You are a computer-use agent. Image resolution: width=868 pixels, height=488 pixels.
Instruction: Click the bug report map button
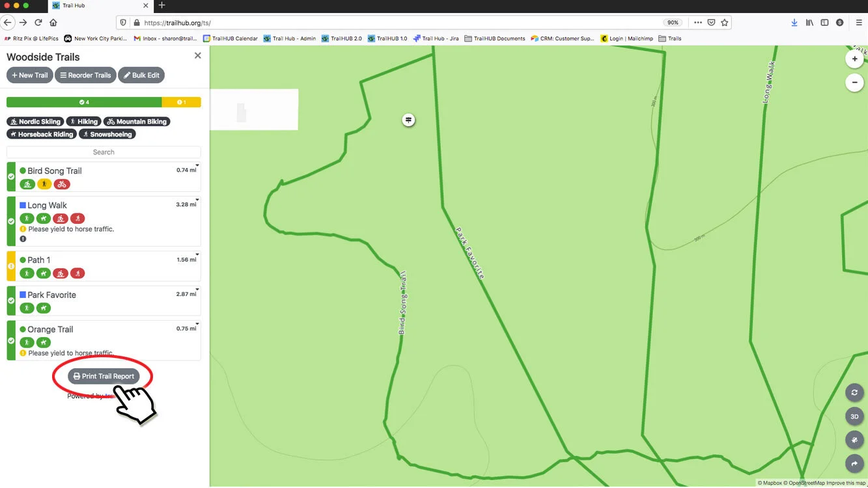click(x=854, y=440)
